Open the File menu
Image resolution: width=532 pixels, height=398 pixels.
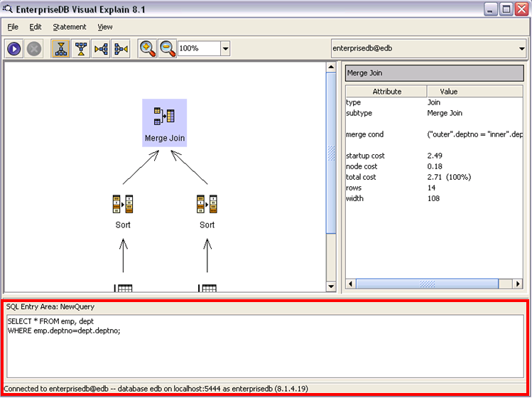coord(13,27)
